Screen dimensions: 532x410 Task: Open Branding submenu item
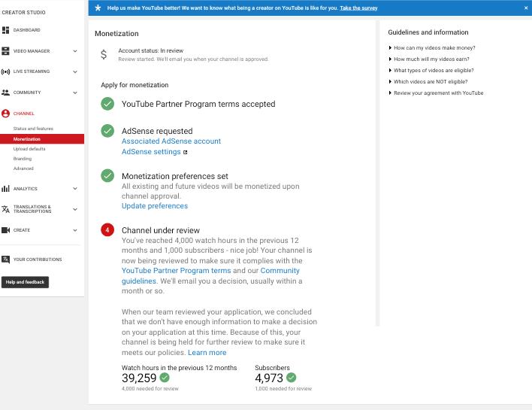click(x=23, y=159)
